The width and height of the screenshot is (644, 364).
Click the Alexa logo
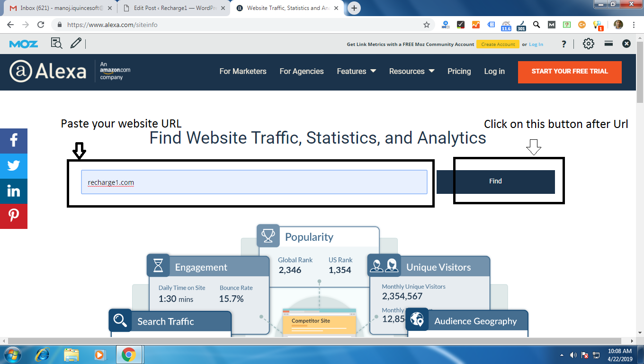[47, 72]
